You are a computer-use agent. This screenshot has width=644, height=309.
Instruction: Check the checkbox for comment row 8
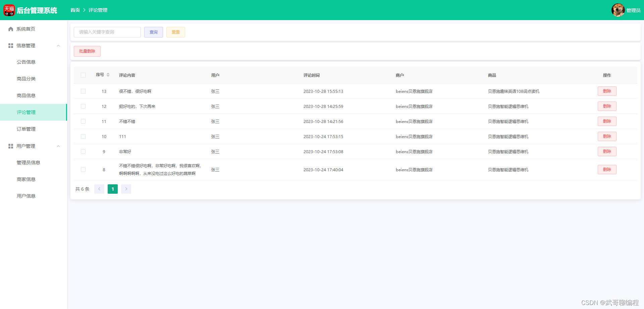83,170
